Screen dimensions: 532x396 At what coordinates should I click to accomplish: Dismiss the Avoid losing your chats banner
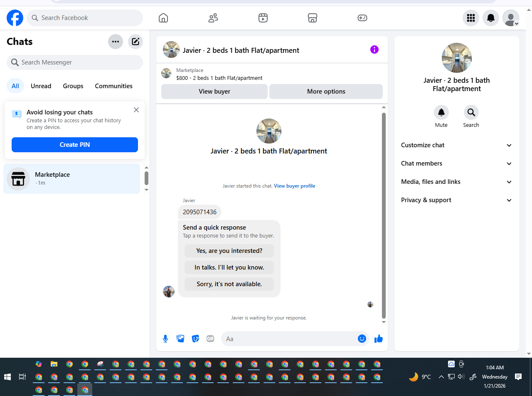pyautogui.click(x=136, y=110)
